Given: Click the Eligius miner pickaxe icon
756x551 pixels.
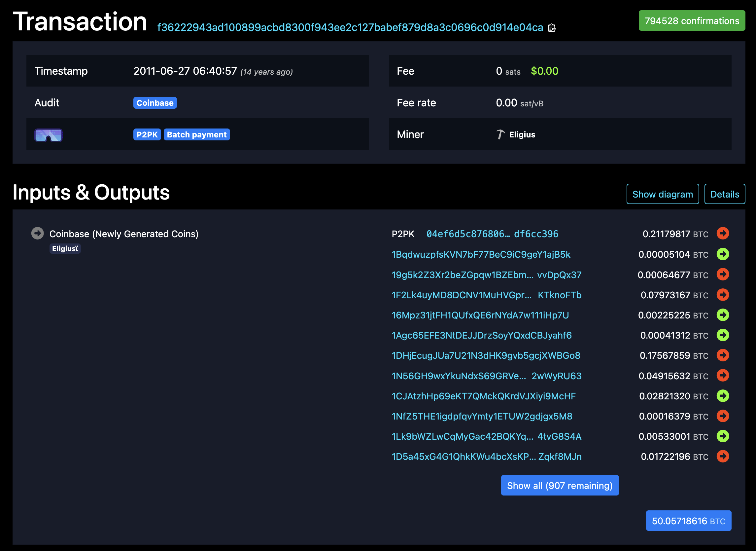Looking at the screenshot, I should [500, 134].
